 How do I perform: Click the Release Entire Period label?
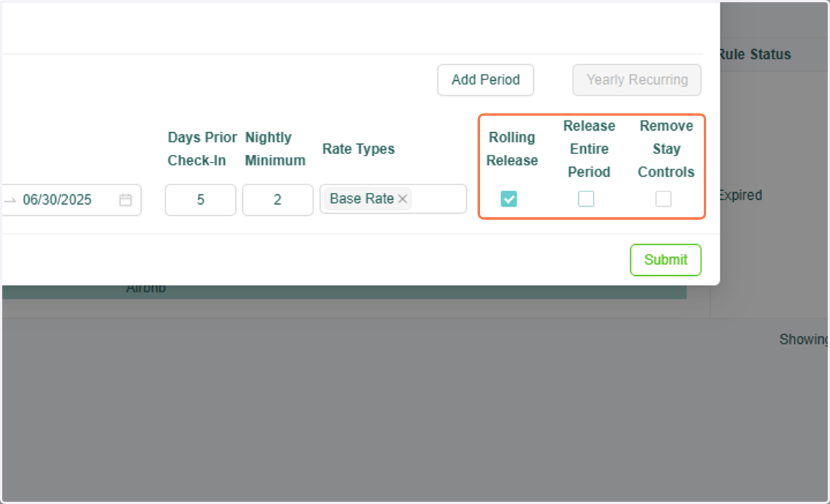589,149
